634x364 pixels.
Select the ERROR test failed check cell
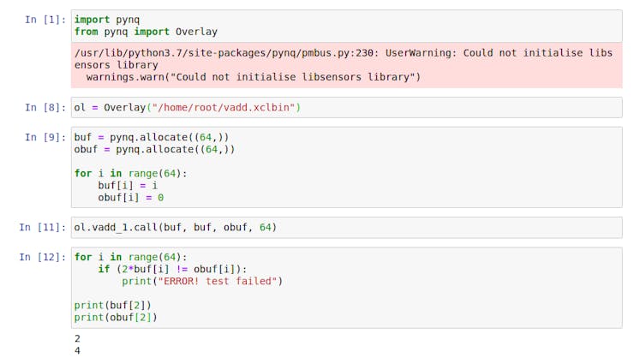point(346,288)
